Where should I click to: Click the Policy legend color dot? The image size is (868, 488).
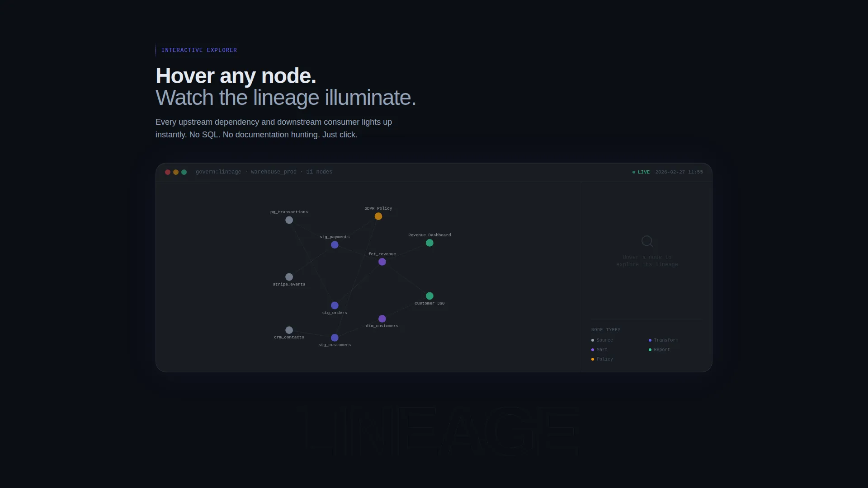(x=593, y=359)
